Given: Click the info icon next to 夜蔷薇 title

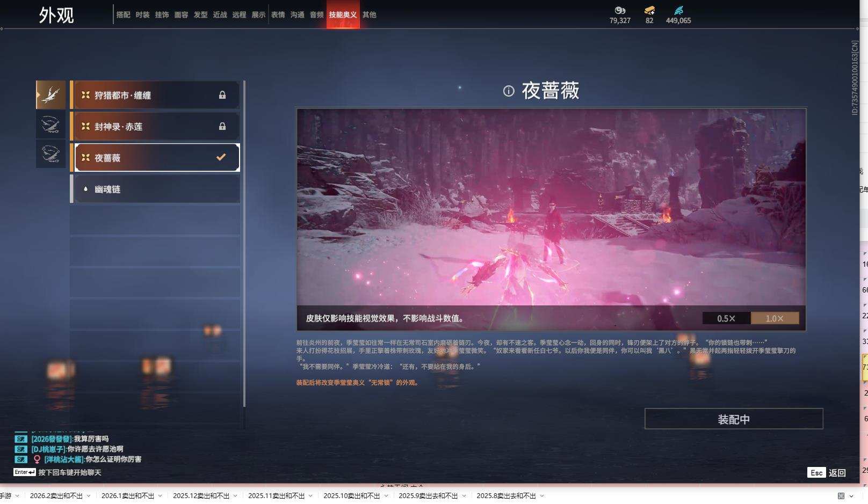Looking at the screenshot, I should click(509, 91).
